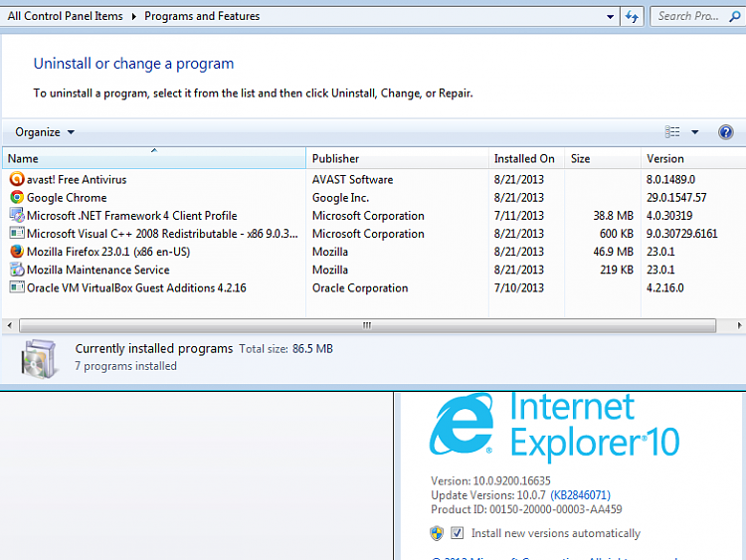Viewport: 746px width, 560px height.
Task: Click the scroll right arrow
Action: click(739, 325)
